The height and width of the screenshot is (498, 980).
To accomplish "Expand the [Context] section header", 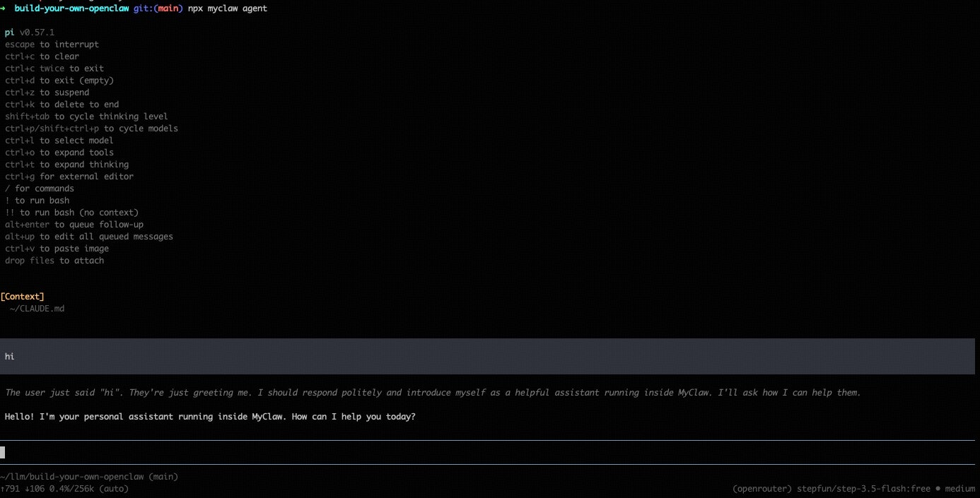I will [23, 296].
